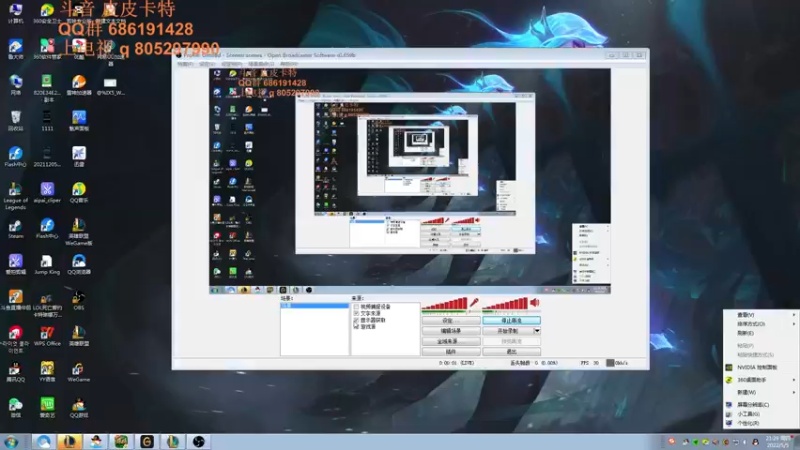Expand the 360桌面助手 context submenu

coord(761,380)
